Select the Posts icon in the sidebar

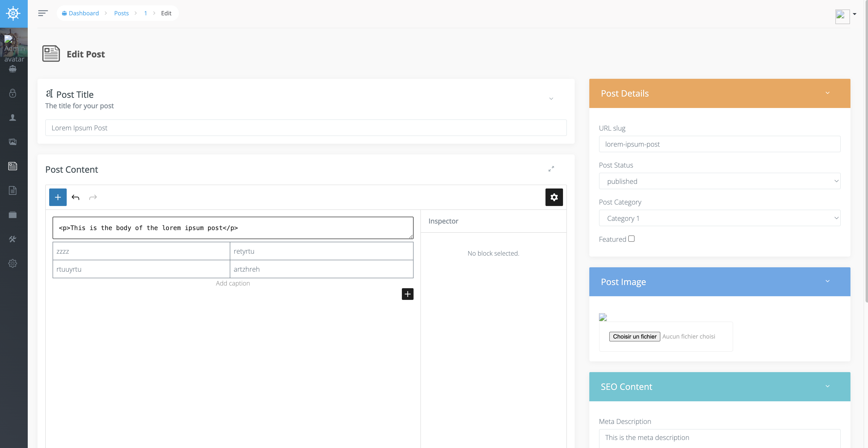(13, 166)
